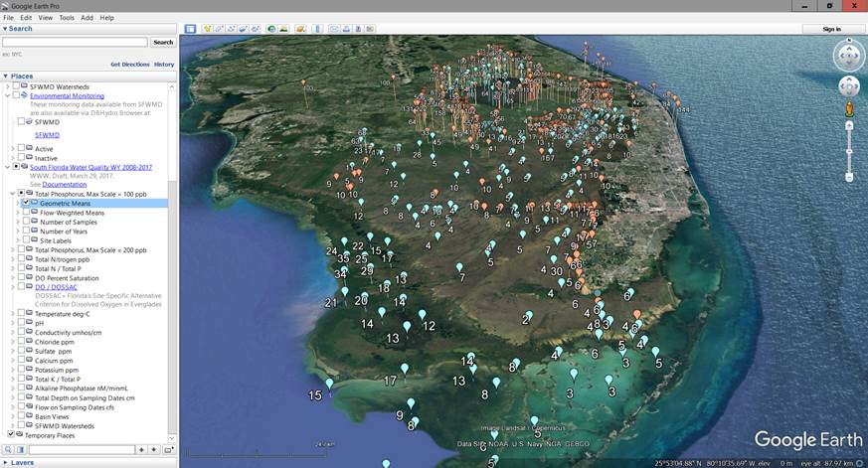
Task: Click the look-around compass control
Action: coord(849,56)
